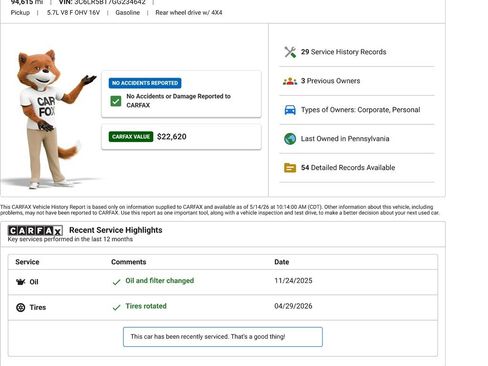Click 'Oil and filter changed' comment
Viewport: 488px width, 366px height.
(x=160, y=281)
